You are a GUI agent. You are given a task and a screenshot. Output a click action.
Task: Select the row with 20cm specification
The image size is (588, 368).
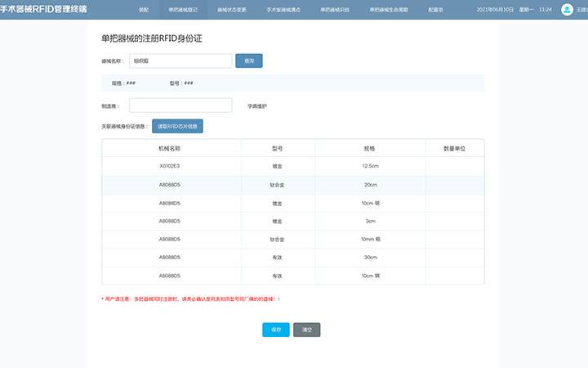[x=292, y=185]
